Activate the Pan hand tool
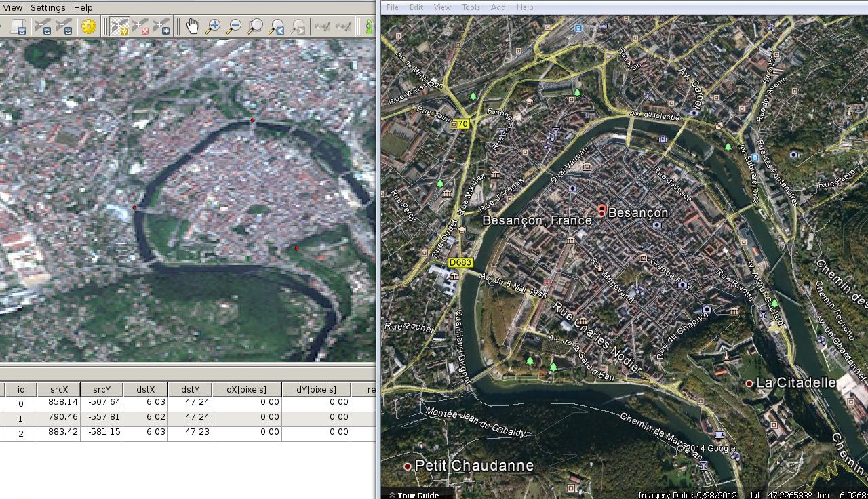The image size is (868, 499). (192, 27)
